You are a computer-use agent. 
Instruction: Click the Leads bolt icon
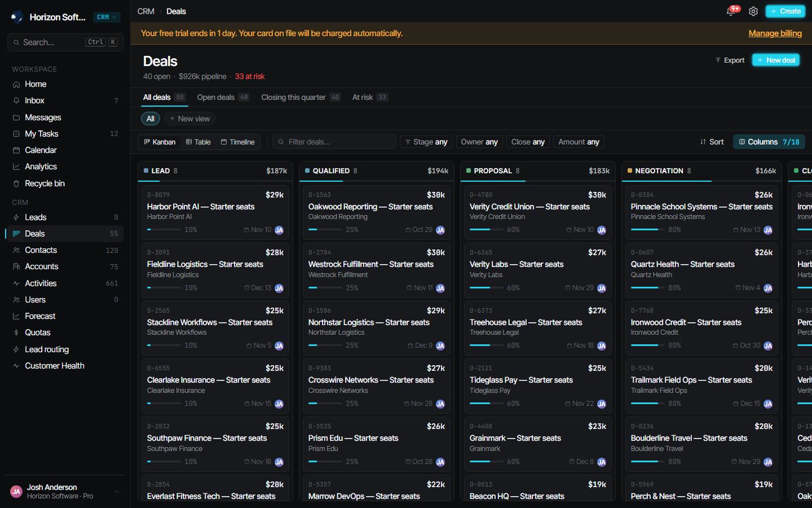(16, 217)
